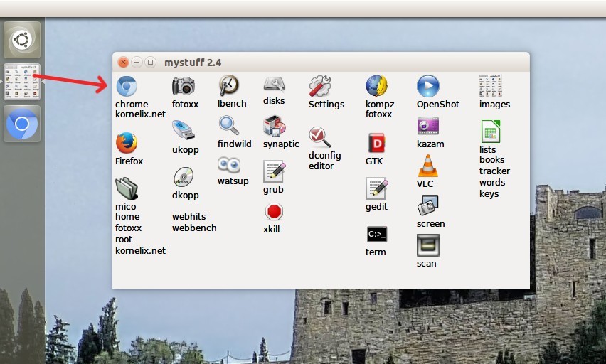Click the 'tracker' text entry
This screenshot has height=364, width=606.
coord(494,171)
